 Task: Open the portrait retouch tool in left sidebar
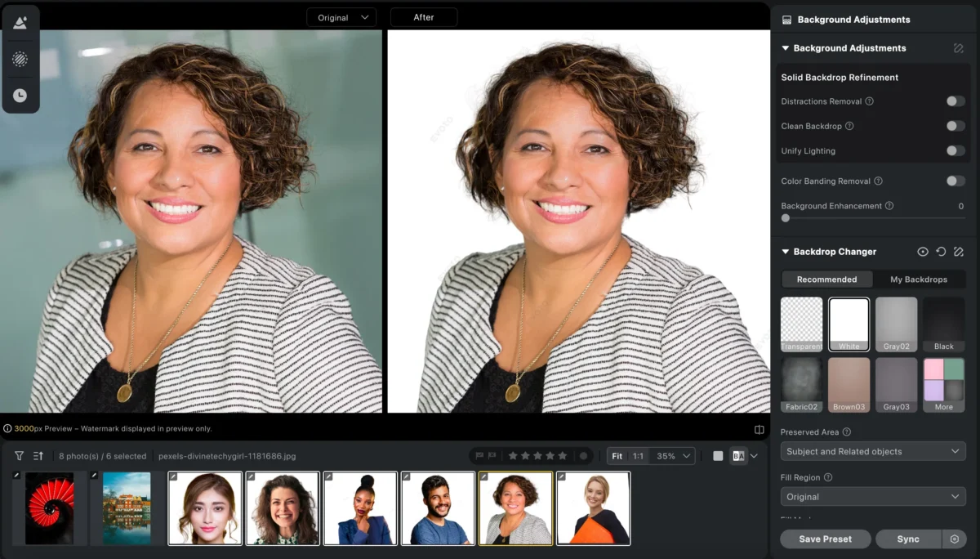tap(20, 23)
